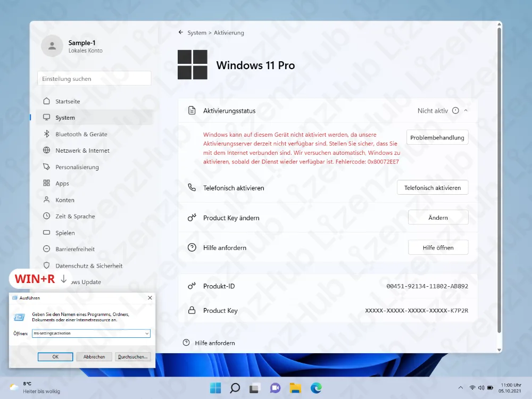532x399 pixels.
Task: Open the Öffnen dropdown in Run dialog
Action: click(146, 333)
